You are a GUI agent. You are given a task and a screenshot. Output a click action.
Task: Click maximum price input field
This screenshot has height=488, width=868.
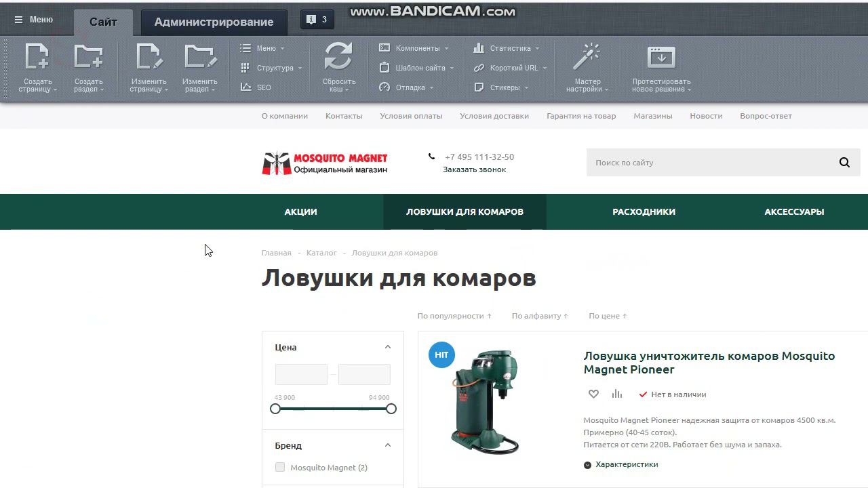coord(364,374)
